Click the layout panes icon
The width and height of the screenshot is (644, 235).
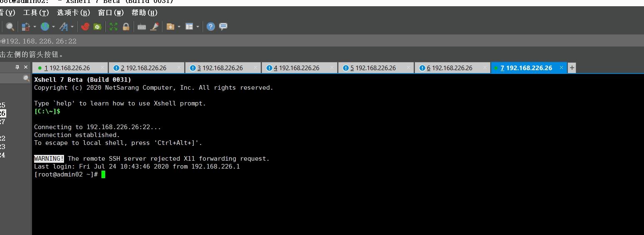click(x=189, y=27)
